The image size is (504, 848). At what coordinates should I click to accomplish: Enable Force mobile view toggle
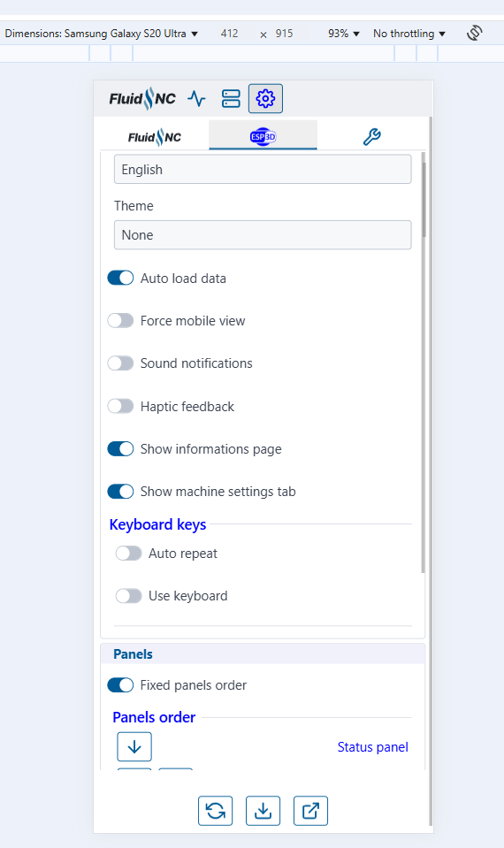(120, 321)
